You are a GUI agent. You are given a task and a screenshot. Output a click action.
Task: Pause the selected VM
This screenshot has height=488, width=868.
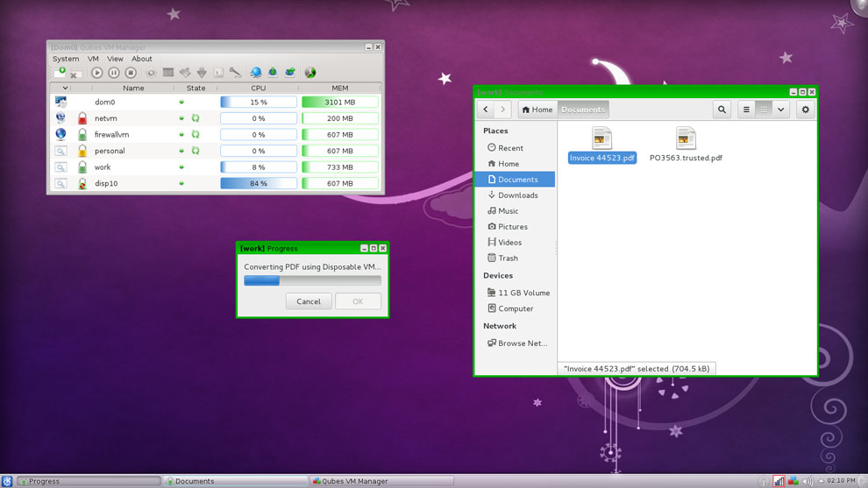[x=113, y=73]
